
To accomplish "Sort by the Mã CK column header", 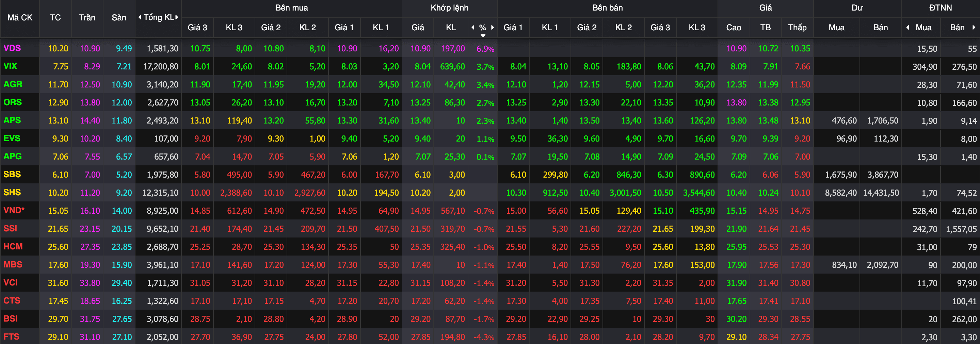I will point(20,17).
